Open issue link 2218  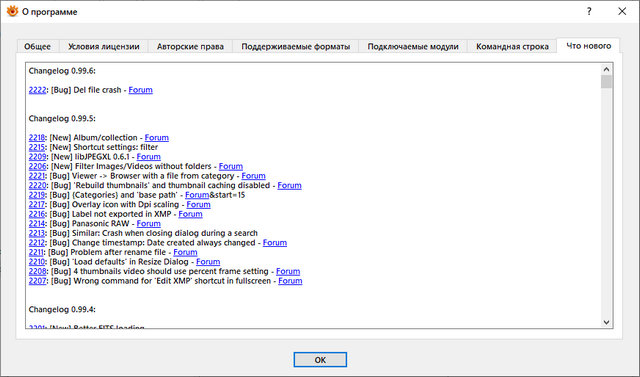[37, 137]
